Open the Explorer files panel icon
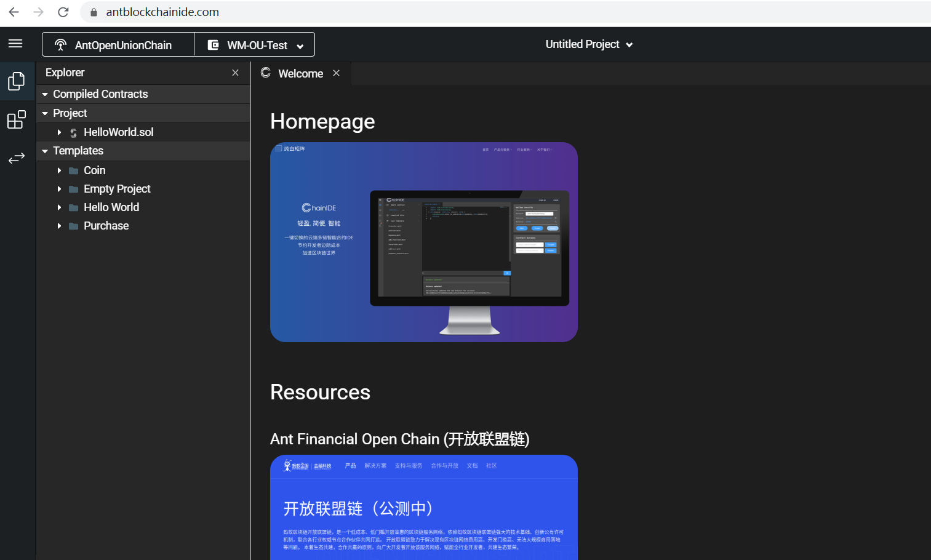 coord(17,81)
